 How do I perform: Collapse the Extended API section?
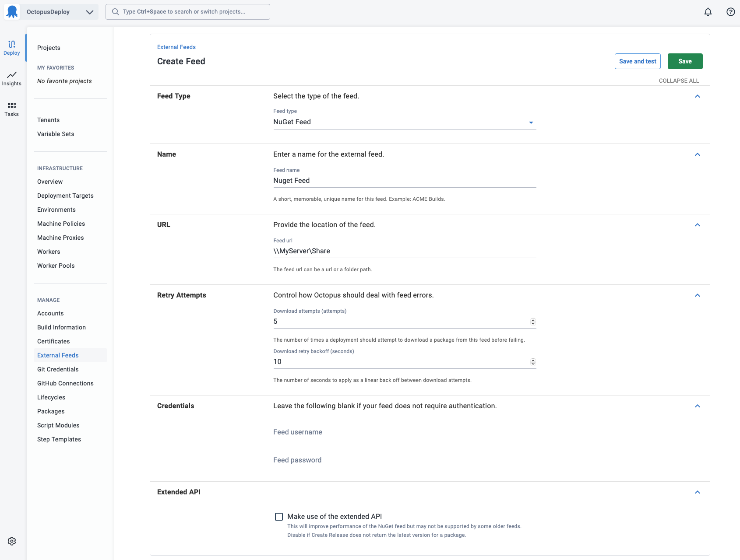coord(698,492)
